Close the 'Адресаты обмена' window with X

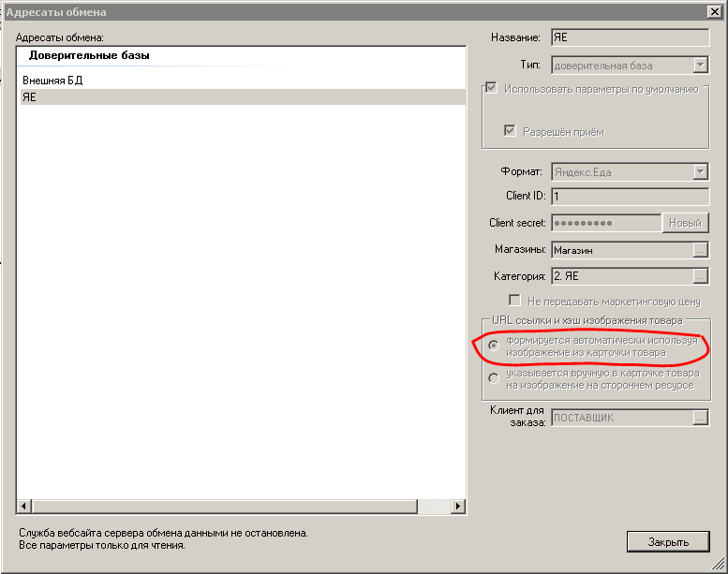point(715,12)
